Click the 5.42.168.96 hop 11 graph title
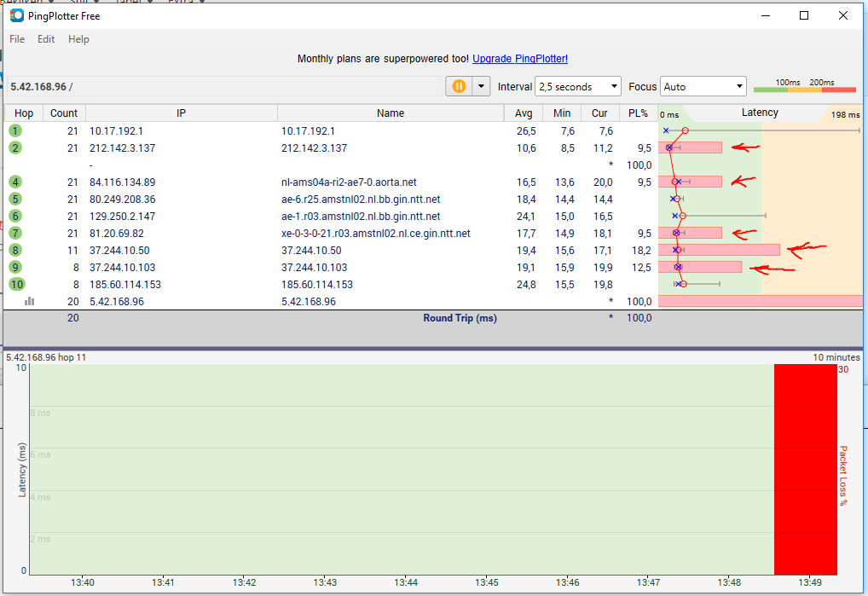Image resolution: width=868 pixels, height=596 pixels. [x=46, y=357]
